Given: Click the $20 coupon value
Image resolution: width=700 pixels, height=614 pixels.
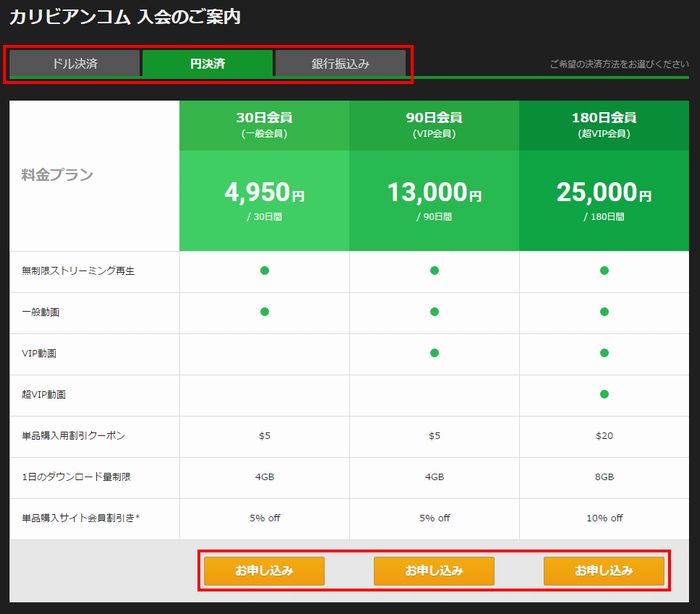Looking at the screenshot, I should pos(604,436).
